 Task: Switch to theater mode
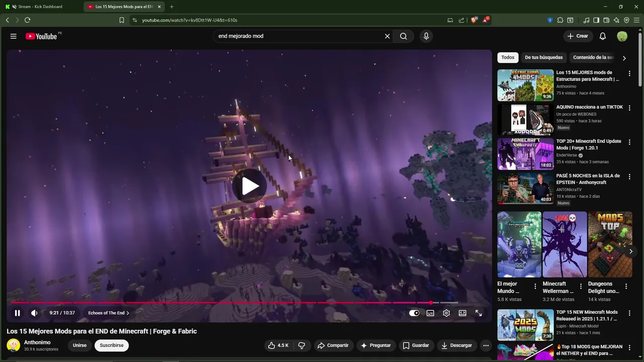462,313
